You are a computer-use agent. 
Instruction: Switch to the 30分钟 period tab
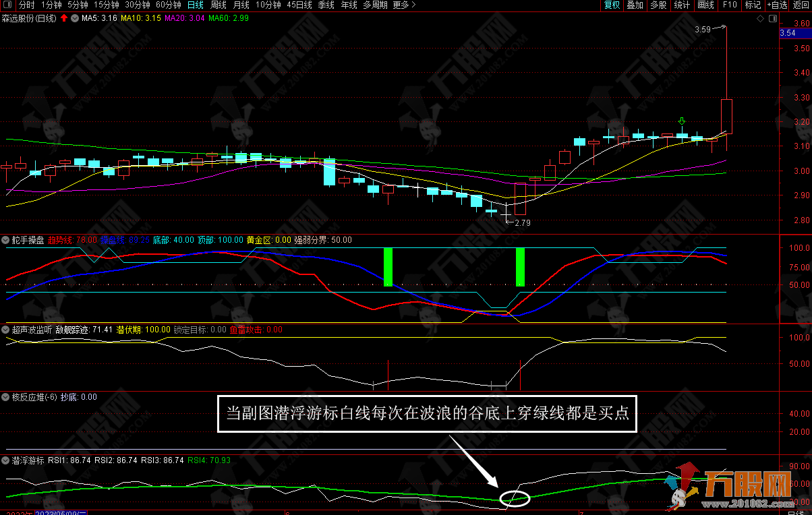[137, 5]
